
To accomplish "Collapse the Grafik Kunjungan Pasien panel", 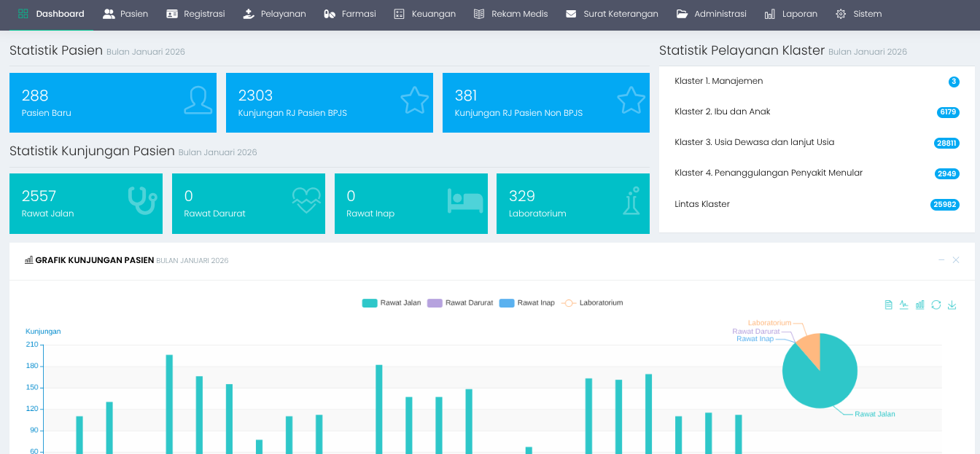I will (x=941, y=260).
